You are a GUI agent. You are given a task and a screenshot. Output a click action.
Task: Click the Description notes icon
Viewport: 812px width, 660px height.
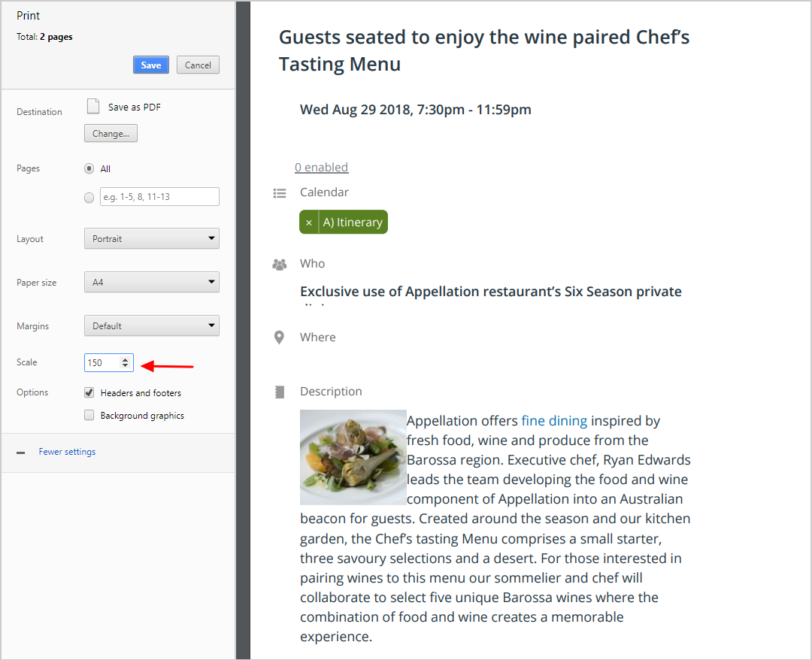pos(280,392)
